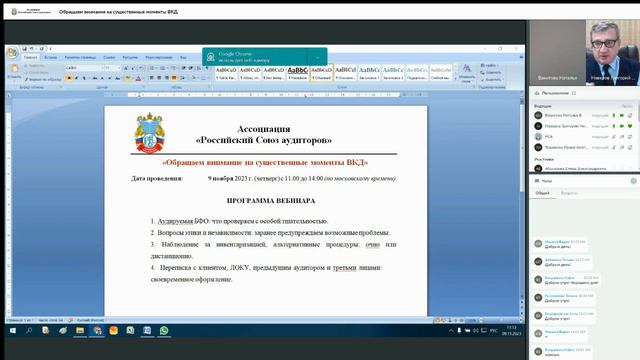Click the Word help icon

(x=521, y=57)
